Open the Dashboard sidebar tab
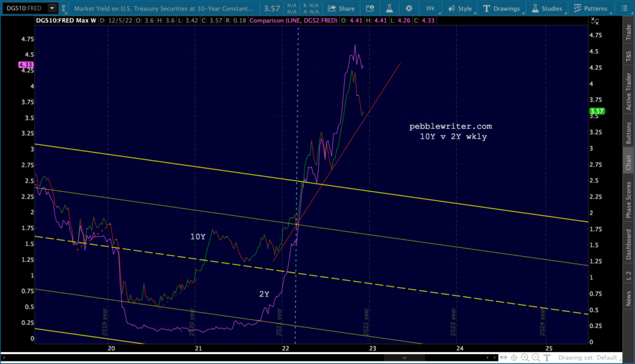This screenshot has width=635, height=364. 629,244
